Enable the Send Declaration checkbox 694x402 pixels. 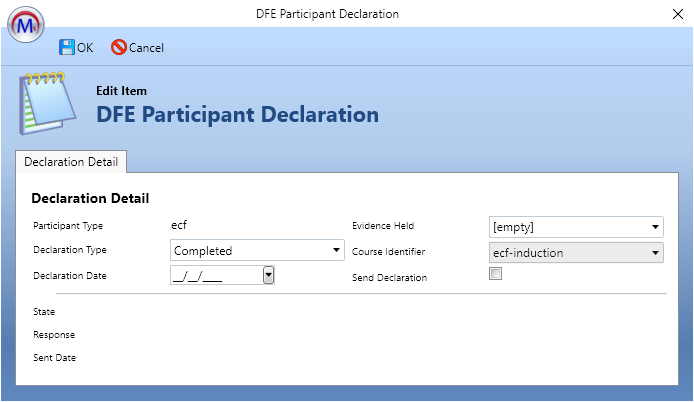point(495,275)
